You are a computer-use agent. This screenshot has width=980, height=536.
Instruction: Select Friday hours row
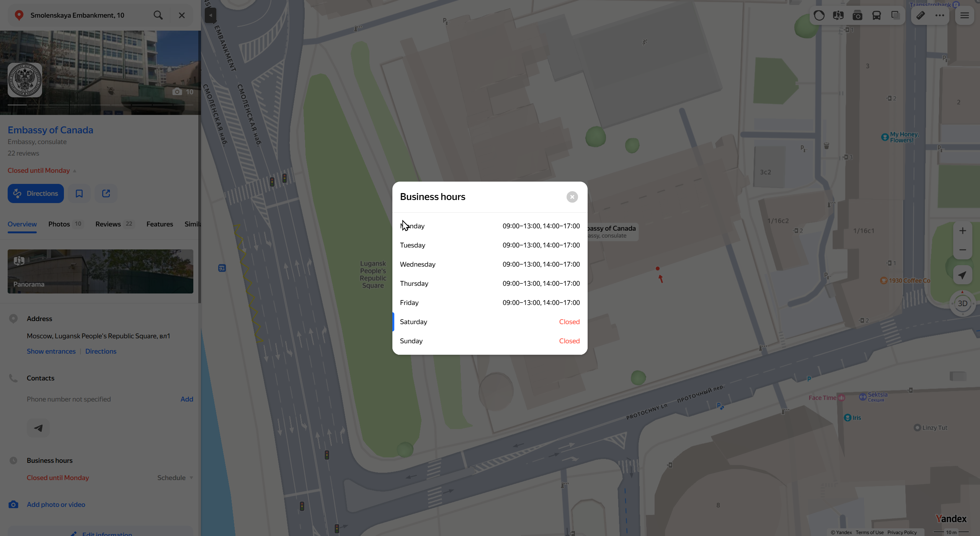pos(490,303)
